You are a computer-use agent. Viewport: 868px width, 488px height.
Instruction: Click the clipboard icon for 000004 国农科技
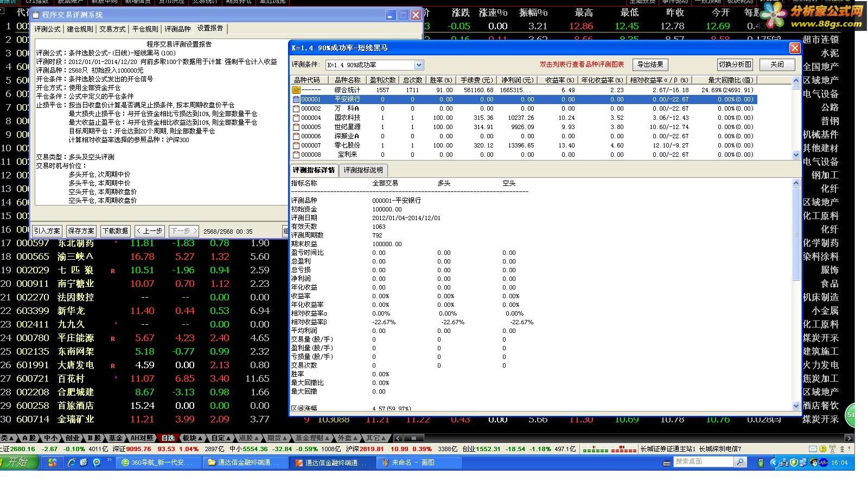296,118
